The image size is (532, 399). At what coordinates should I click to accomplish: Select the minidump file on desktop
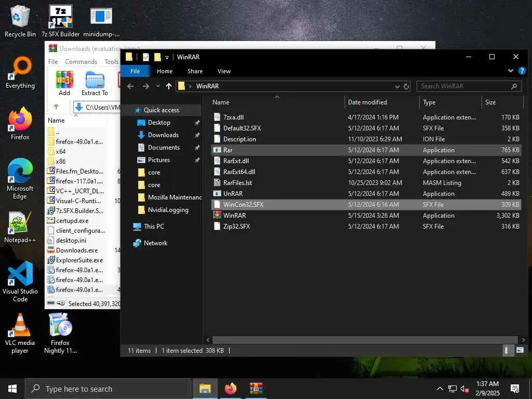(101, 21)
